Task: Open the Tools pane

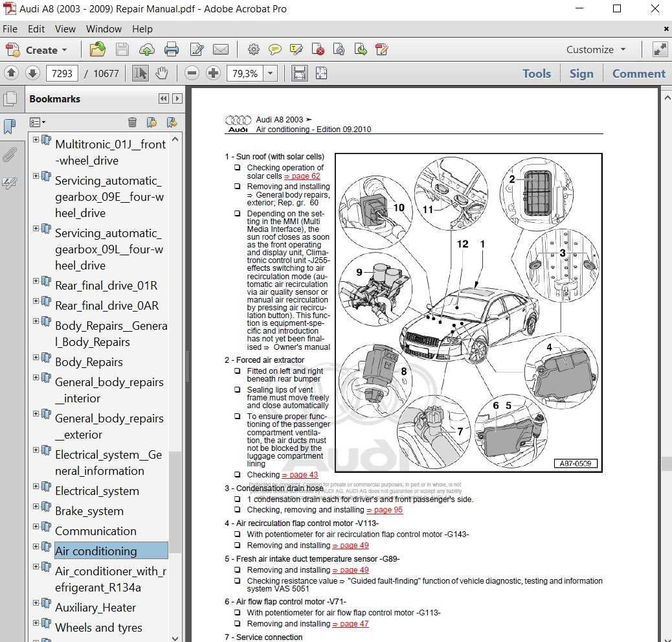Action: tap(537, 73)
